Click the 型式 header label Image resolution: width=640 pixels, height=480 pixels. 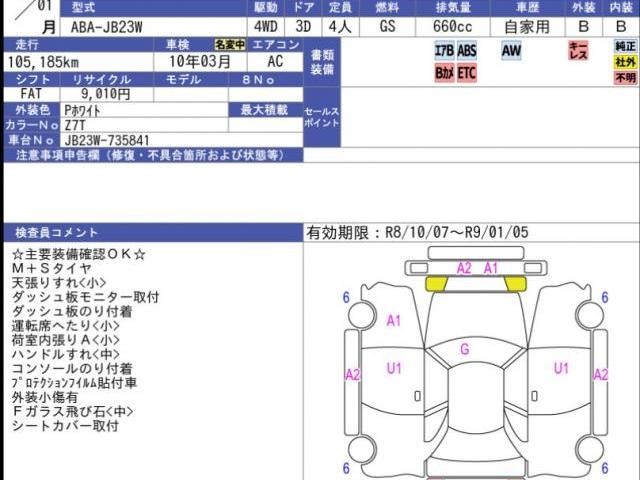83,8
